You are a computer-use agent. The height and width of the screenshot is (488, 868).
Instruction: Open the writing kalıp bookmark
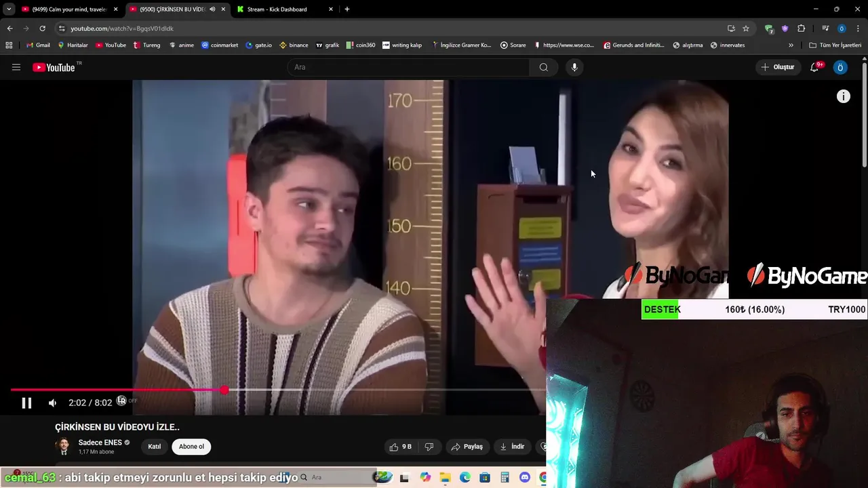coord(401,45)
